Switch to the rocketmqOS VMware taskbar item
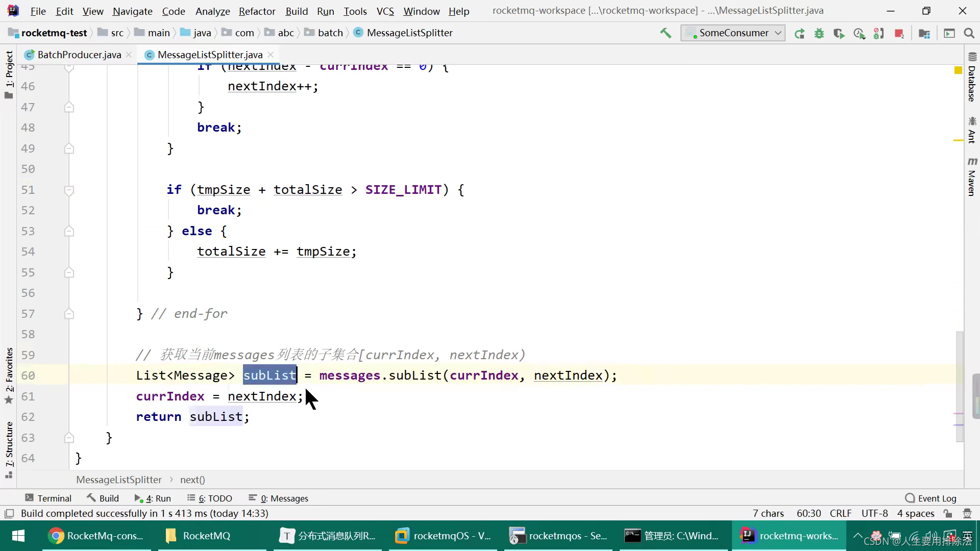Viewport: 980px width, 551px height. (443, 536)
